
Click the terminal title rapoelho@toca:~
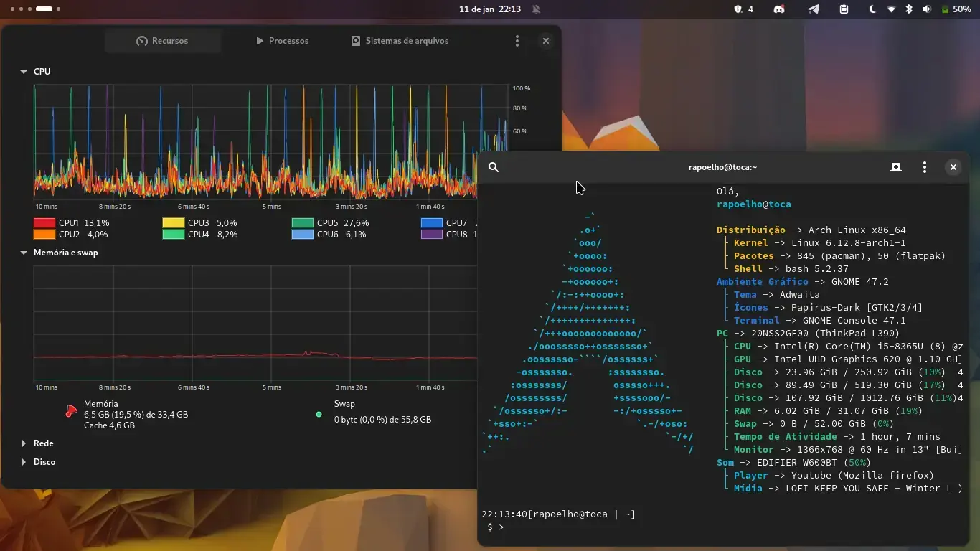click(722, 167)
